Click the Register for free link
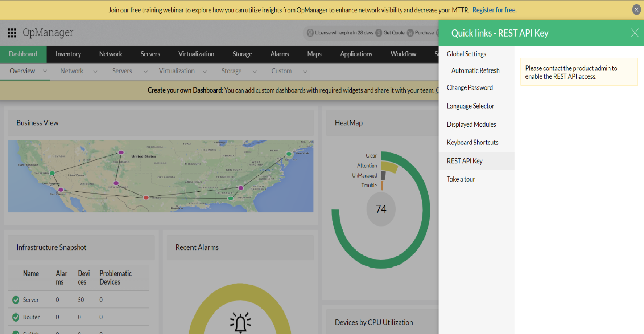This screenshot has height=334, width=644. (494, 10)
